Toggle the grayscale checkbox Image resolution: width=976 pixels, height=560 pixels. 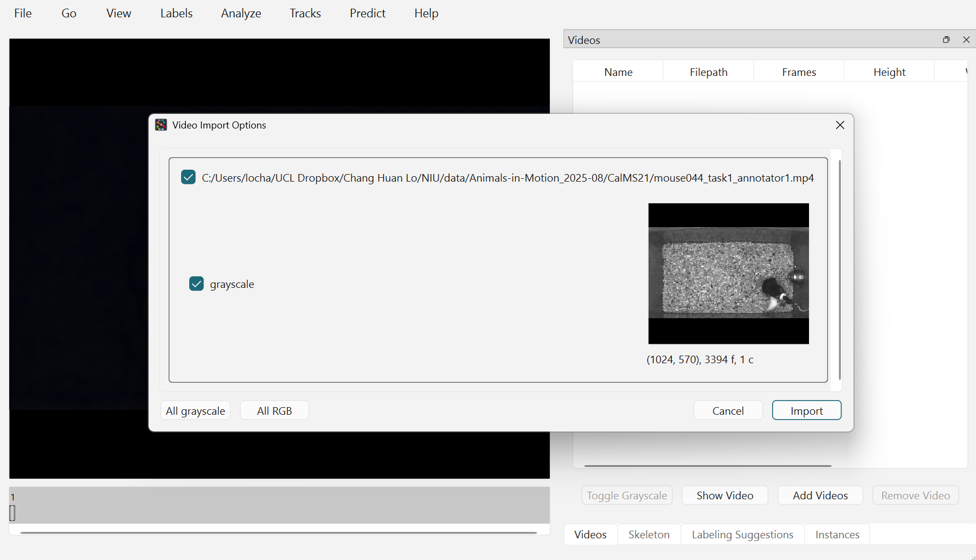(196, 284)
